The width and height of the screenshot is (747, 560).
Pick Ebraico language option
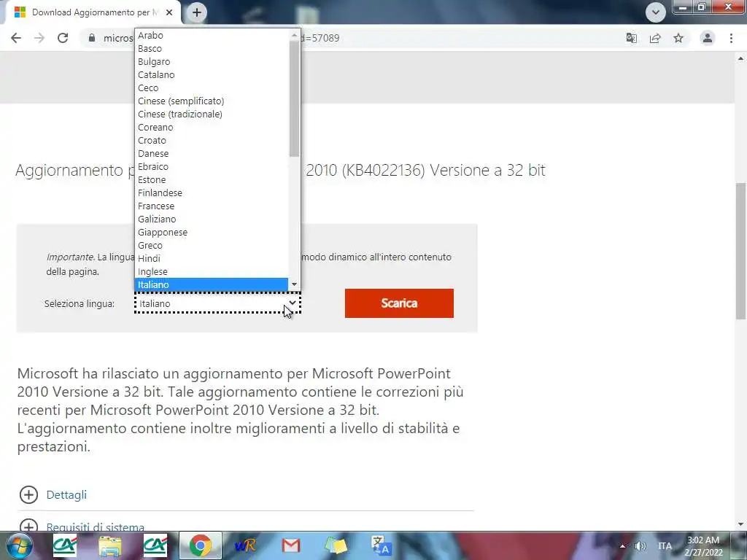(x=212, y=167)
